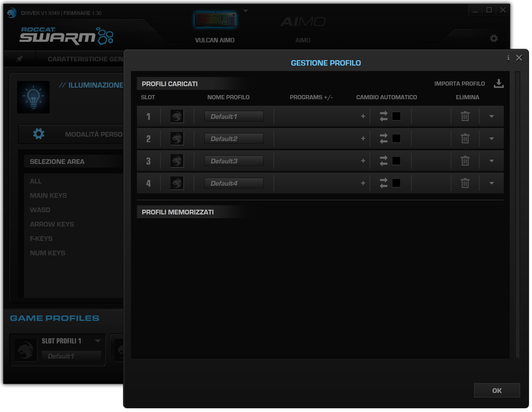This screenshot has width=532, height=412.
Task: Maximize the Swarm main window
Action: click(489, 10)
